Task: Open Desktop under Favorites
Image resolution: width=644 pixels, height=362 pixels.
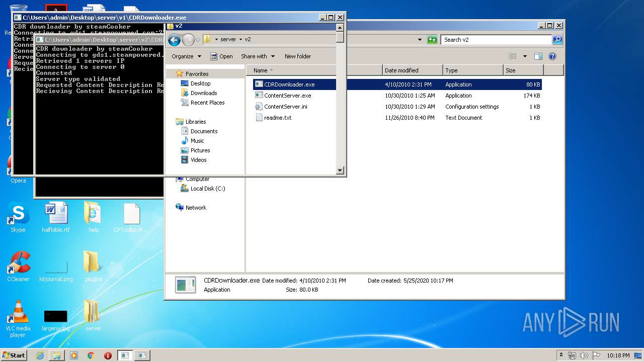Action: coord(200,83)
